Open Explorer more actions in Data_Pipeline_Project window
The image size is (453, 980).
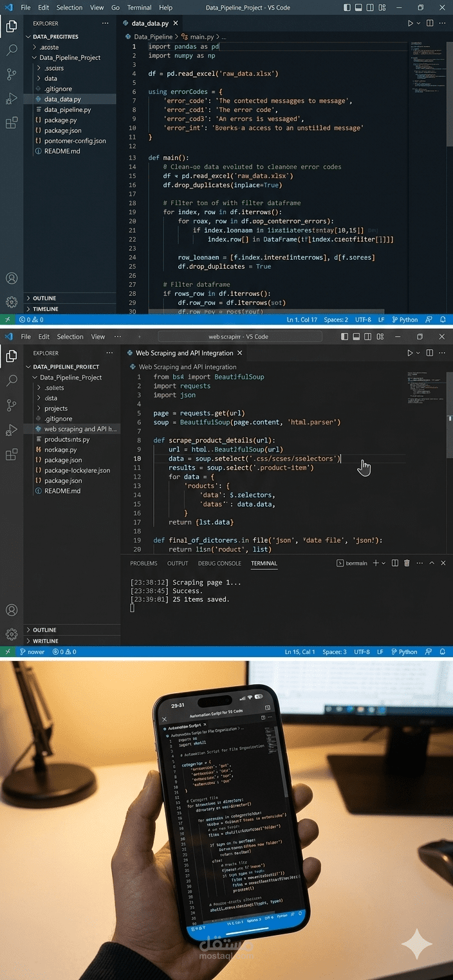click(106, 23)
